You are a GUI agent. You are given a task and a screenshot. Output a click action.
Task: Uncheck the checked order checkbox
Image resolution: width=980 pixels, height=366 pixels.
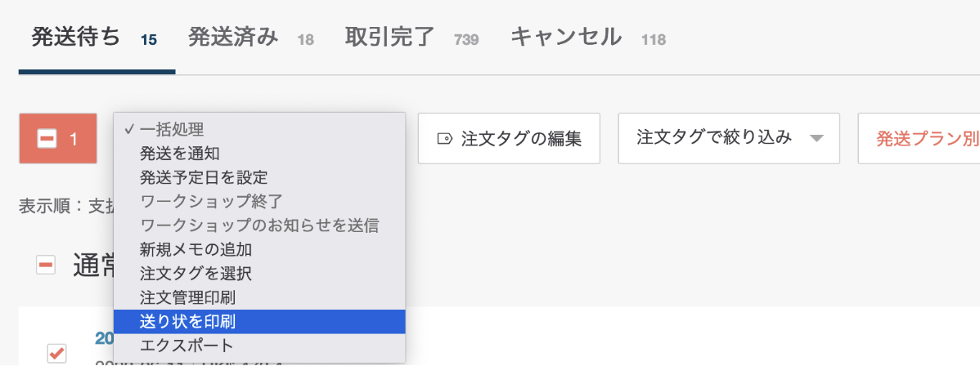[x=57, y=353]
